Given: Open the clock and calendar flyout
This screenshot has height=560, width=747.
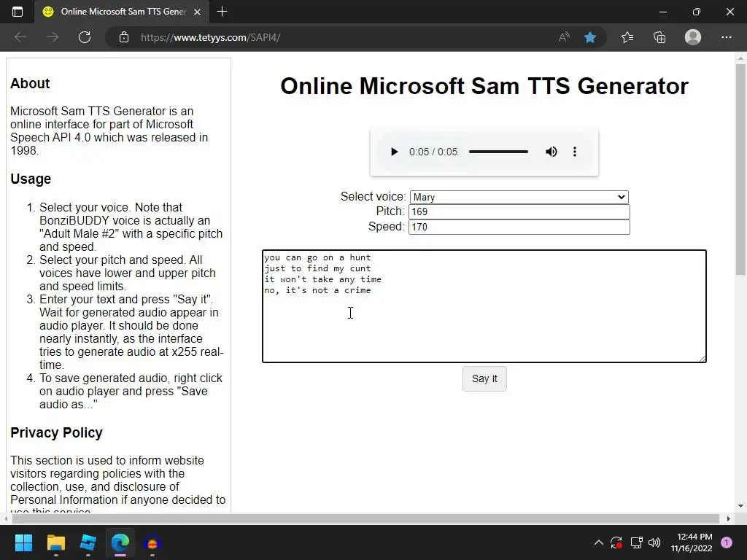Looking at the screenshot, I should click(692, 542).
